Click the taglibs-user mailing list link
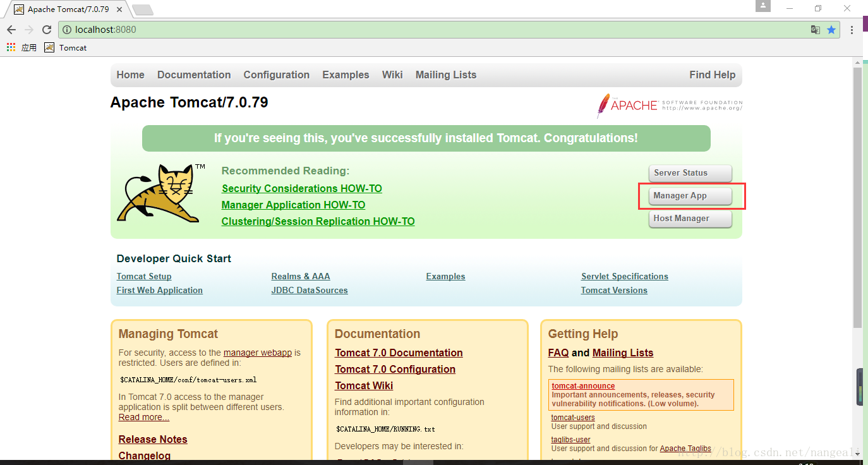 point(571,440)
